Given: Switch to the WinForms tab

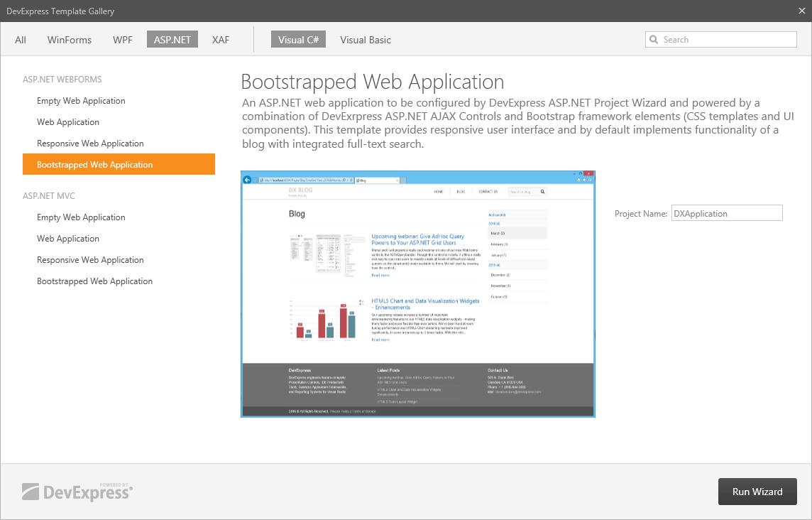Looking at the screenshot, I should pyautogui.click(x=70, y=40).
